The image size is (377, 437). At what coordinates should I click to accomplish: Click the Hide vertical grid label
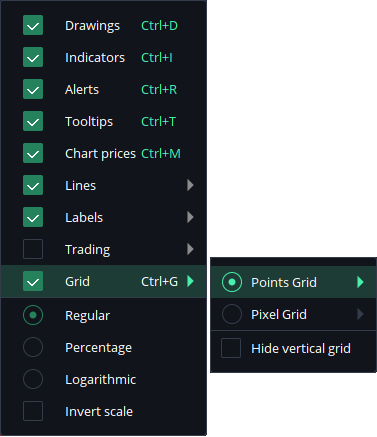coord(301,349)
